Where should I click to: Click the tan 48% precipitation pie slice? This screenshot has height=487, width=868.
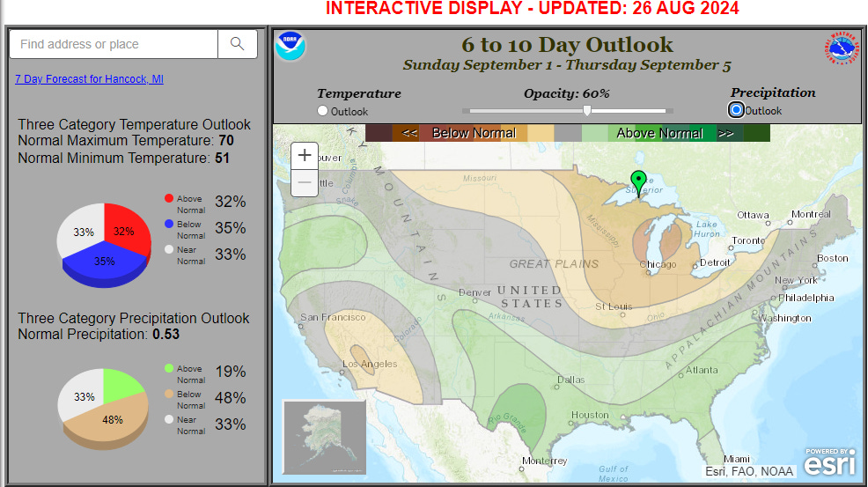tap(108, 418)
